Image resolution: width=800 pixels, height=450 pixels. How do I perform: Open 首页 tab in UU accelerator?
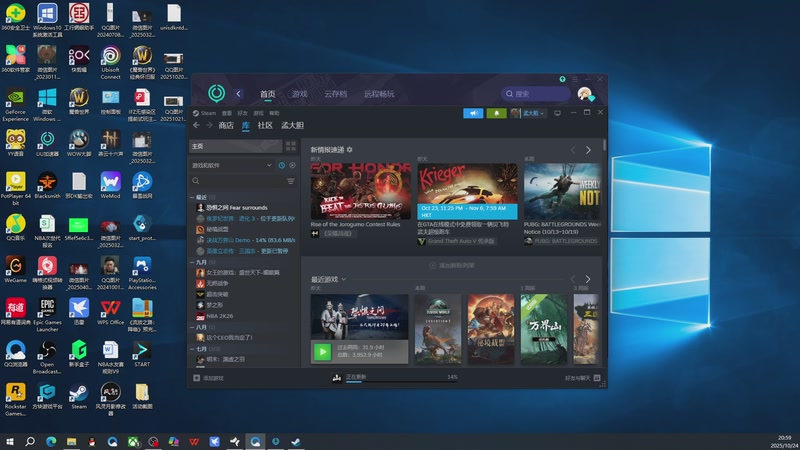[267, 94]
